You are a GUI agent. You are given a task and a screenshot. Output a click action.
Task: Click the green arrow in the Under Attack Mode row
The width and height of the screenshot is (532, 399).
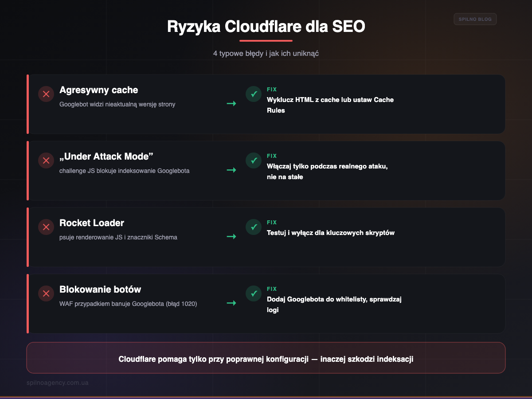(x=231, y=170)
